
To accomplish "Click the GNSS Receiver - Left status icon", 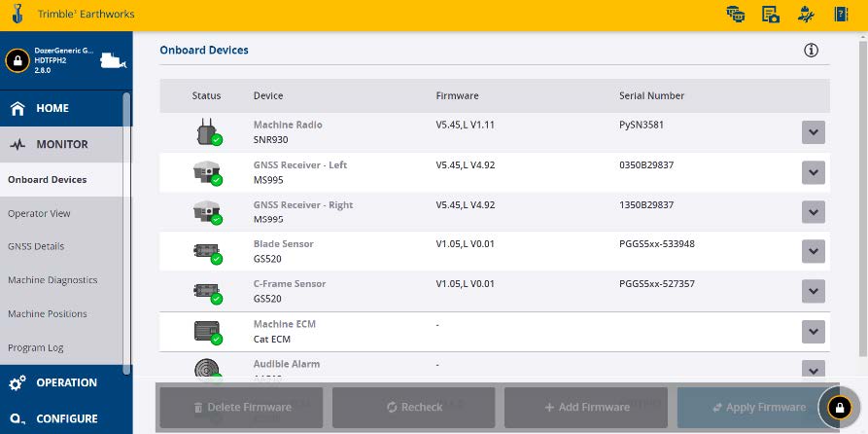I will point(208,173).
